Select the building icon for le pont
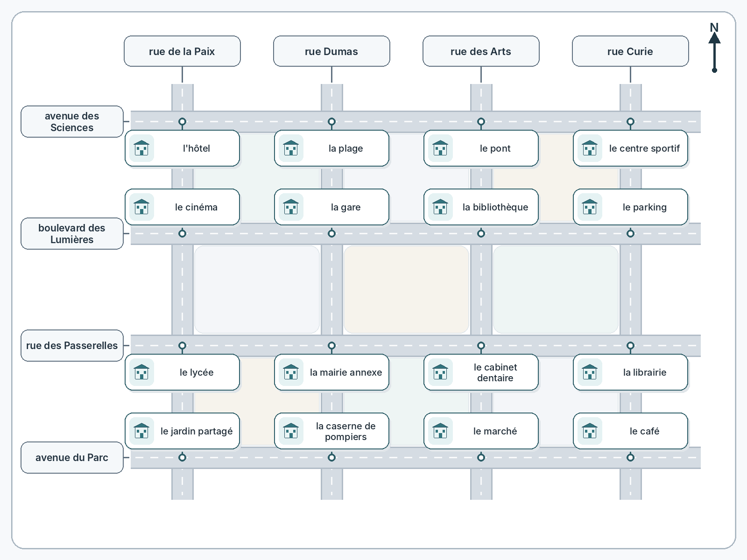This screenshot has height=560, width=747. point(440,148)
